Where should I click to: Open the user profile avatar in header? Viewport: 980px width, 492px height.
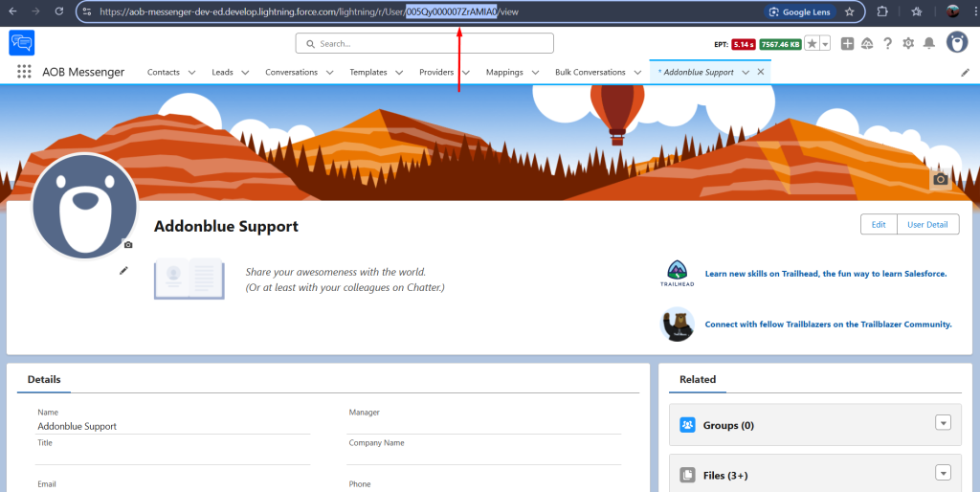(957, 42)
